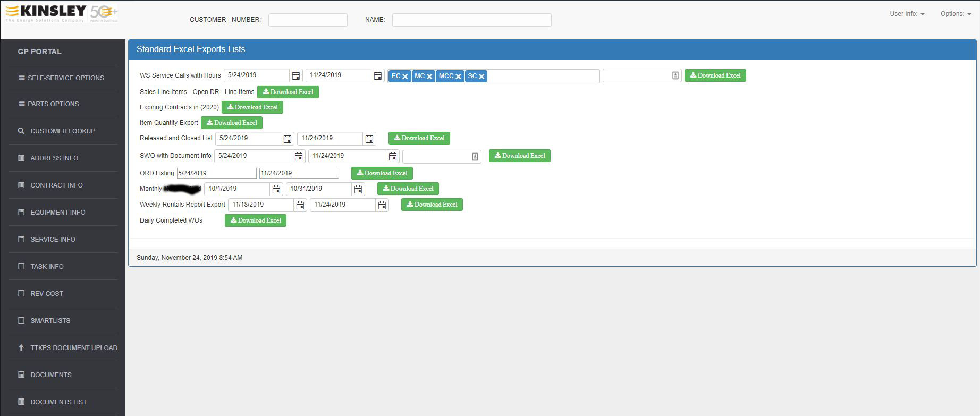Click ORD Listing end date field
This screenshot has width=980, height=416.
[x=299, y=173]
